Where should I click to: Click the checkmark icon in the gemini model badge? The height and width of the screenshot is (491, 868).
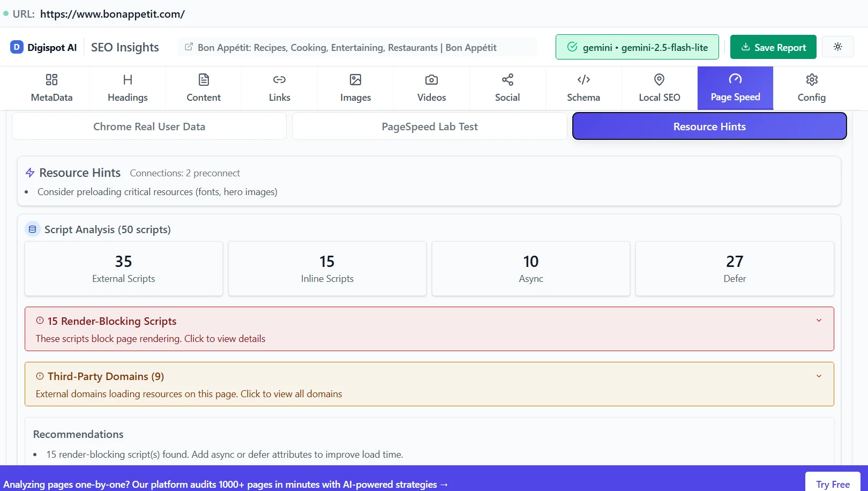coord(572,47)
